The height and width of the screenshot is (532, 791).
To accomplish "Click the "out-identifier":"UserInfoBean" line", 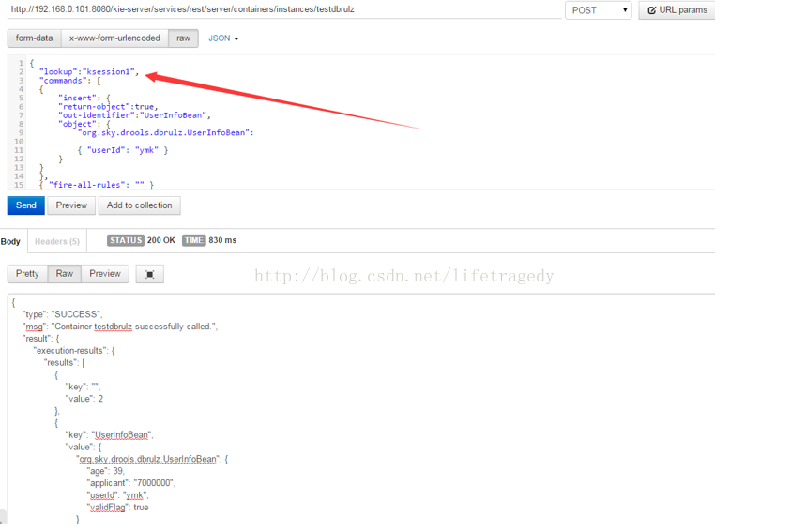I will click(134, 115).
